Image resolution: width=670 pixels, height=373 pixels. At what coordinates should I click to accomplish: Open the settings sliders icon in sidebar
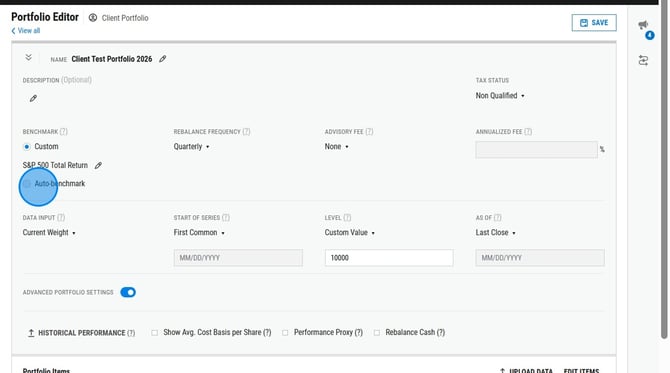click(643, 60)
